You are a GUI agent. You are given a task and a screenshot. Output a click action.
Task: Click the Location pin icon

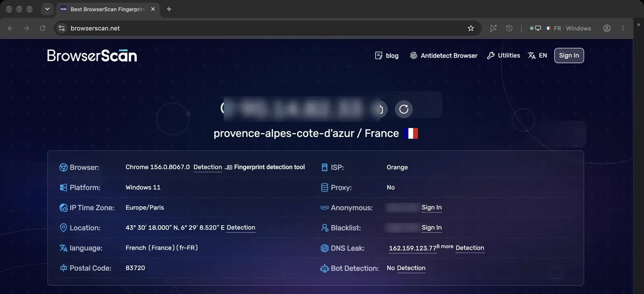(63, 228)
